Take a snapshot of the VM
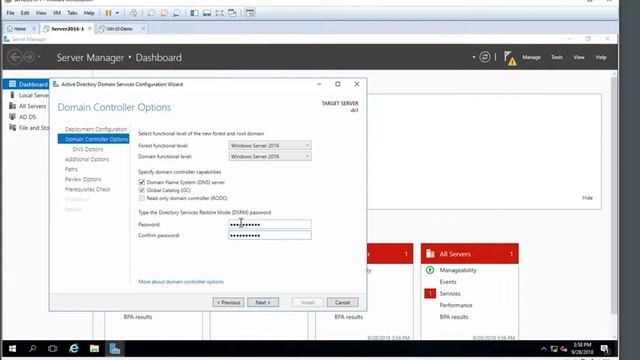 pos(151,13)
